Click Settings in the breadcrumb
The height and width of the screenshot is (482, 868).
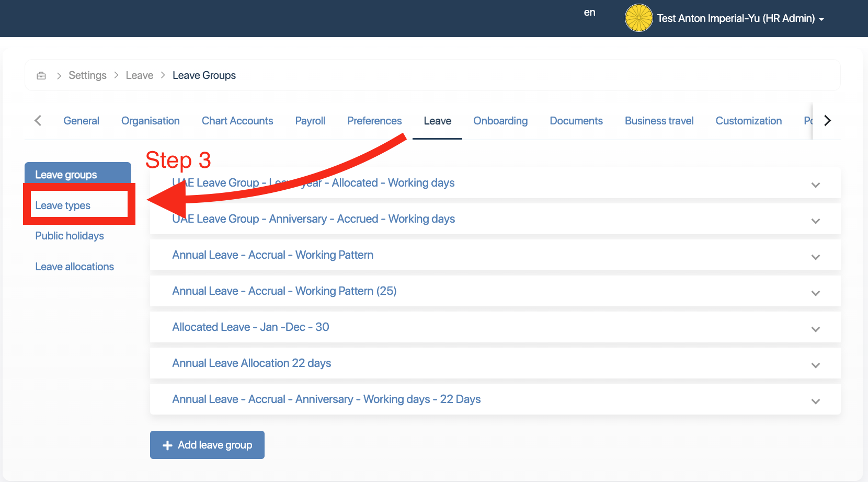(87, 75)
